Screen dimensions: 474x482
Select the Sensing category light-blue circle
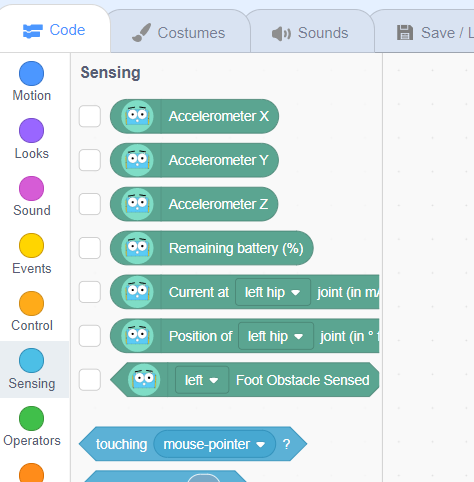31,361
